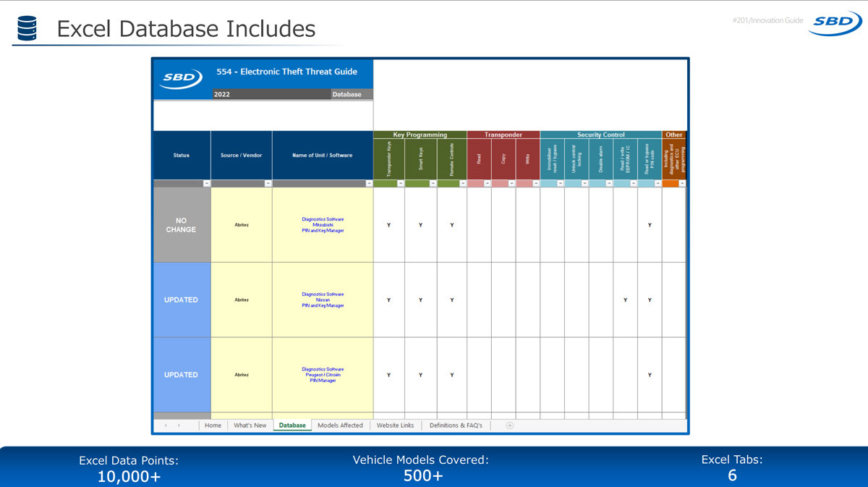Open the Website Links sheet tab
Image resolution: width=868 pixels, height=487 pixels.
point(395,425)
